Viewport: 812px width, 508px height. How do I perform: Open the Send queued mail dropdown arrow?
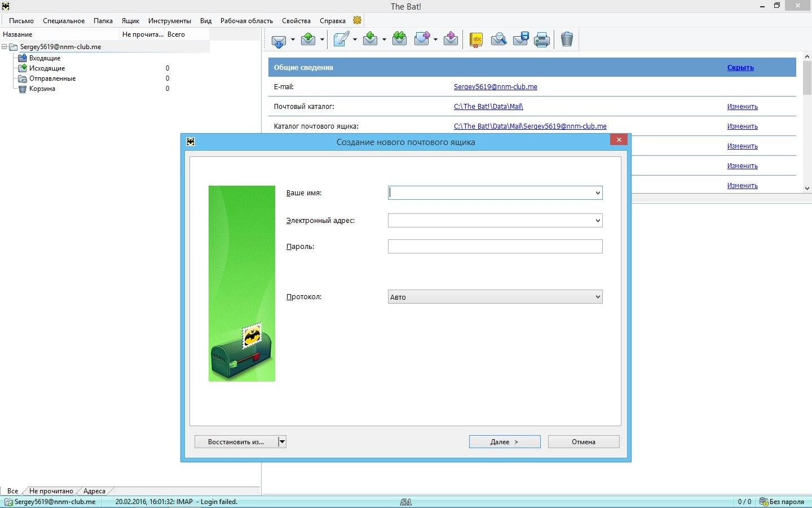(322, 40)
